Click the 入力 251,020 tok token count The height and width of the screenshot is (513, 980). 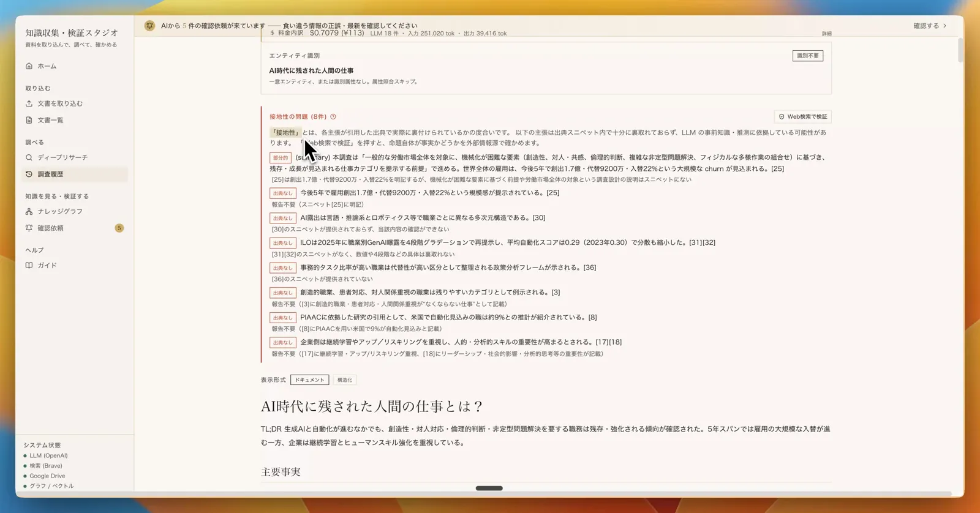pos(431,34)
